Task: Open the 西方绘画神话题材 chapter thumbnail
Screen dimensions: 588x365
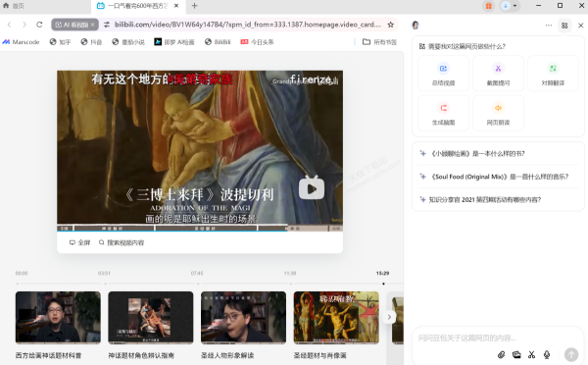Action: click(x=58, y=318)
